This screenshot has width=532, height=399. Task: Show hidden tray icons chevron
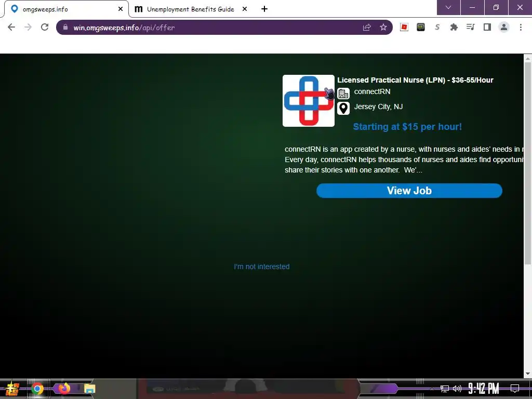(x=432, y=389)
